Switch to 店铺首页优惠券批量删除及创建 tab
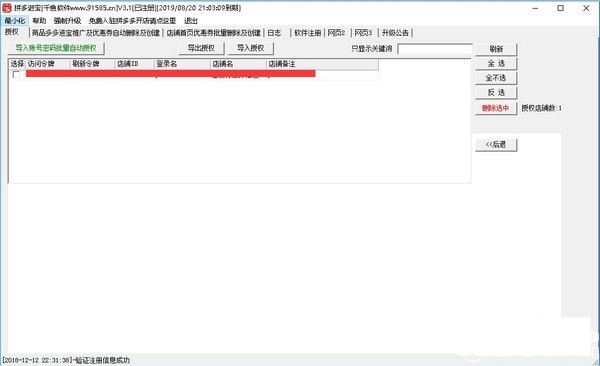This screenshot has width=600, height=366. (x=214, y=33)
